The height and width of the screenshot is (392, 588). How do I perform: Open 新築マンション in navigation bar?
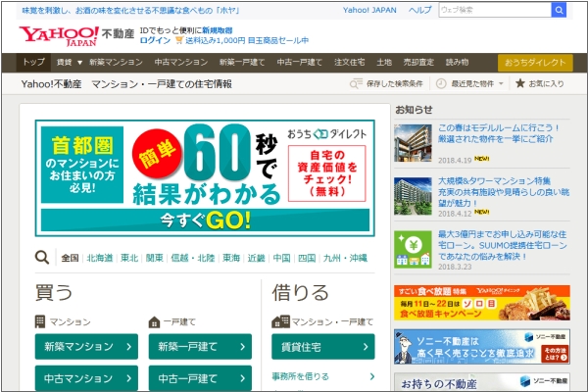click(x=116, y=63)
